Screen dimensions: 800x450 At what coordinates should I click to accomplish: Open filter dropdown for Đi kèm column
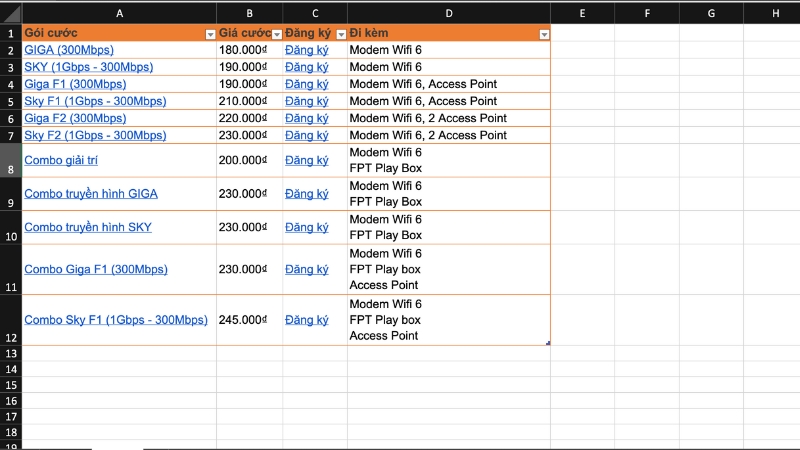[544, 34]
